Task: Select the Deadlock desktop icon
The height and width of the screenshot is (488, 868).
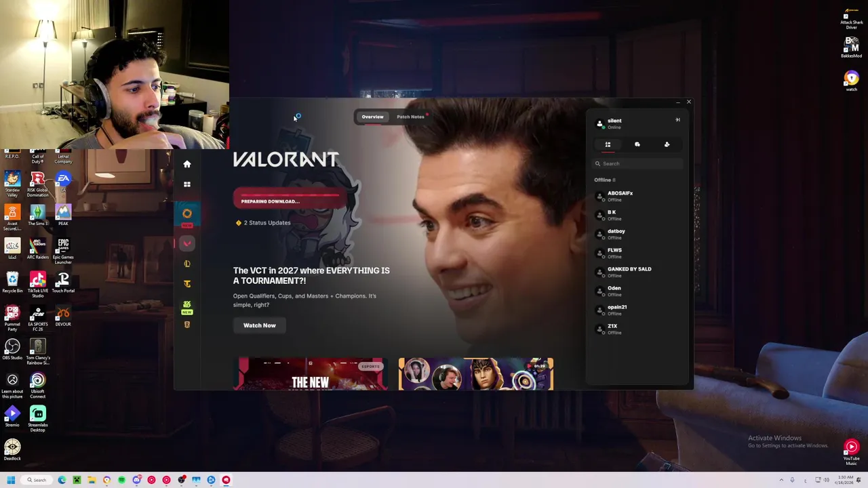Action: (x=12, y=450)
